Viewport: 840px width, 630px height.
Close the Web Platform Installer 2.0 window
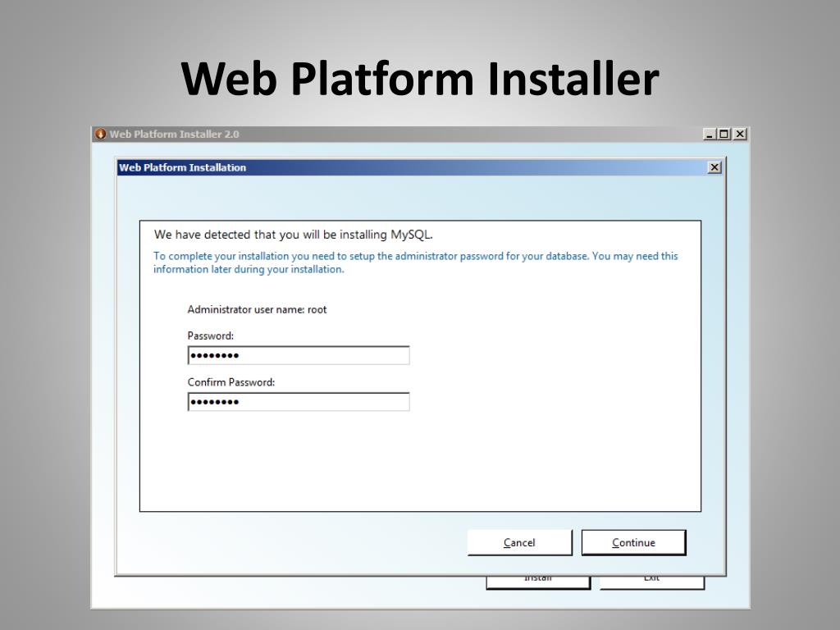(x=740, y=134)
